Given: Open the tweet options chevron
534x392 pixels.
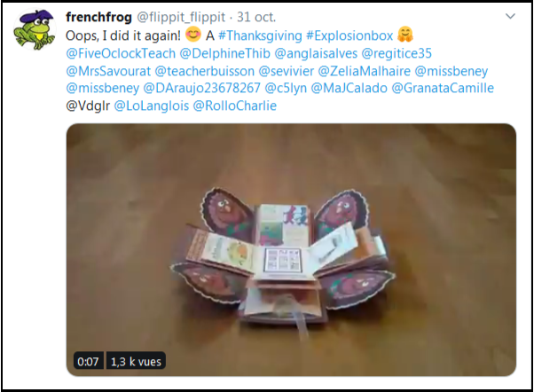Looking at the screenshot, I should 510,16.
